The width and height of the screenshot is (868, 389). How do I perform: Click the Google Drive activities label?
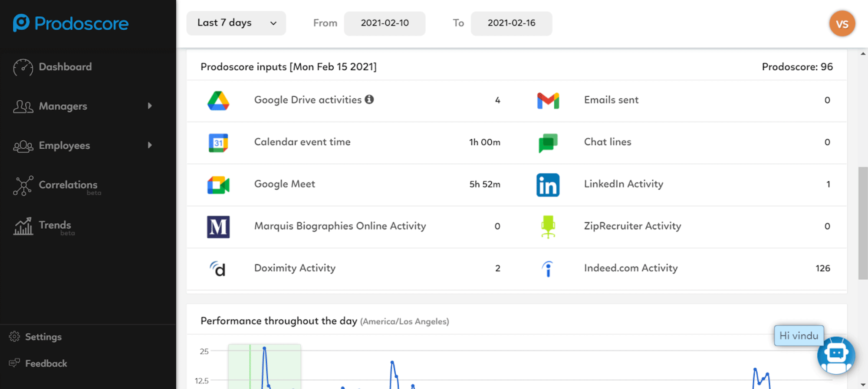point(308,100)
